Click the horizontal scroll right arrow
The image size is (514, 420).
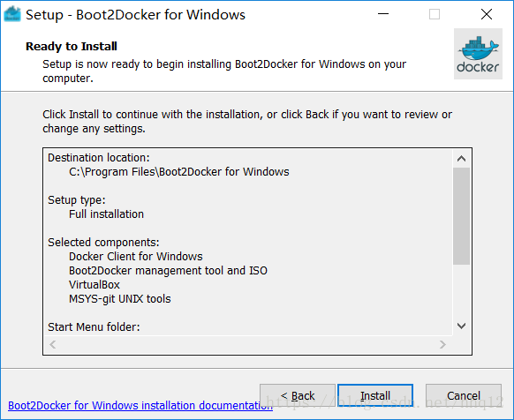coord(442,344)
